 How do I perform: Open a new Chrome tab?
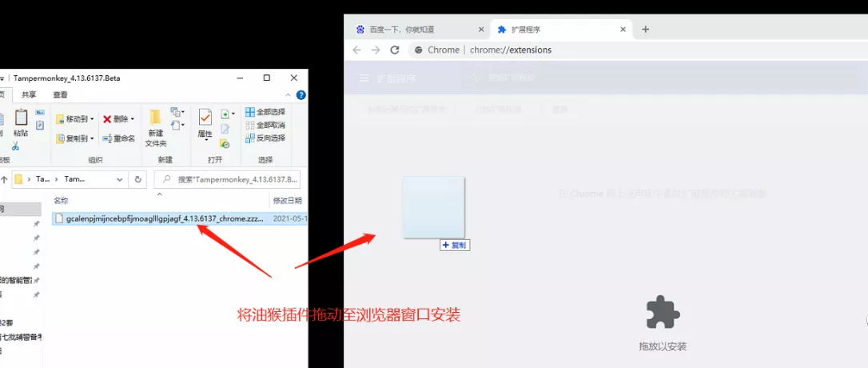click(645, 30)
